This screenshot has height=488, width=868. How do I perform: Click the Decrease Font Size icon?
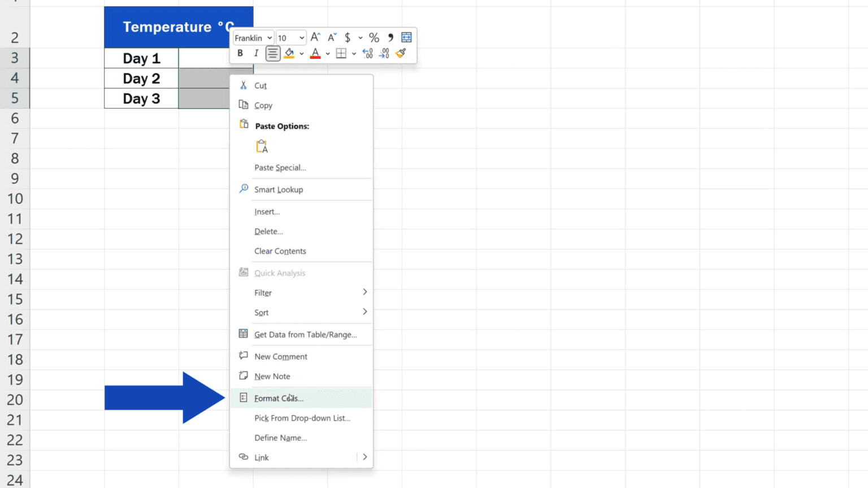click(331, 37)
